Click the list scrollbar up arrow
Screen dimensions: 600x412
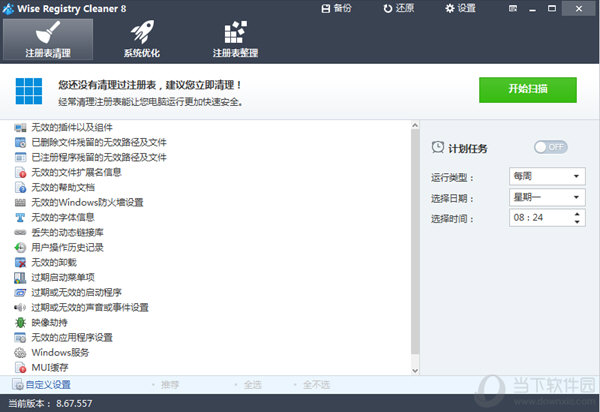tap(415, 125)
